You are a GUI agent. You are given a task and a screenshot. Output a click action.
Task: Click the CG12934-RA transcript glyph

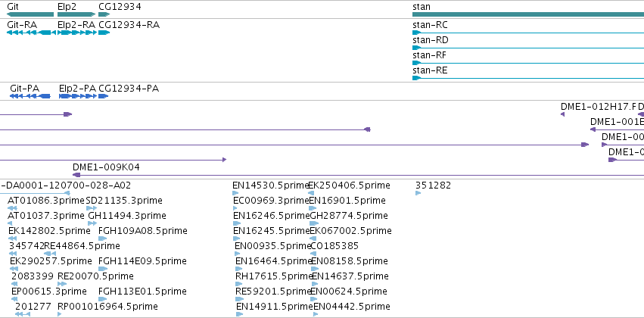[x=104, y=33]
